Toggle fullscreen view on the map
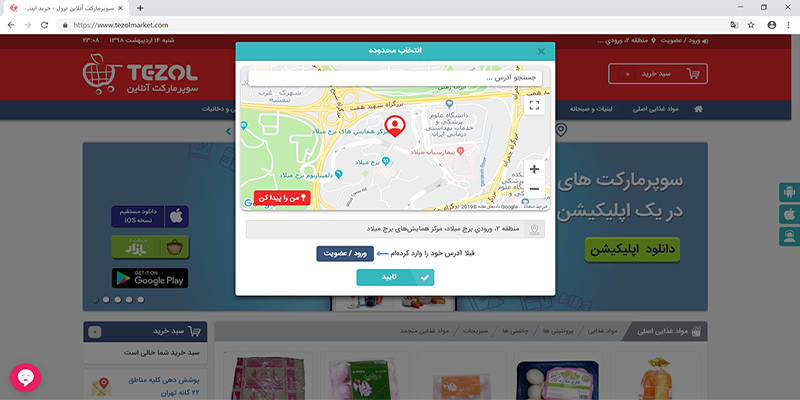The image size is (800, 400). pos(534,106)
